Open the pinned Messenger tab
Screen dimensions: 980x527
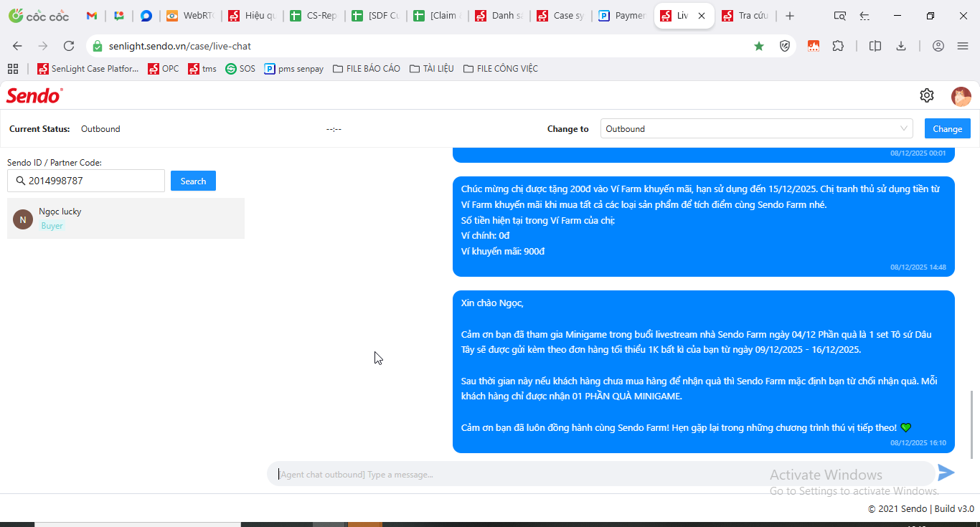[x=146, y=16]
